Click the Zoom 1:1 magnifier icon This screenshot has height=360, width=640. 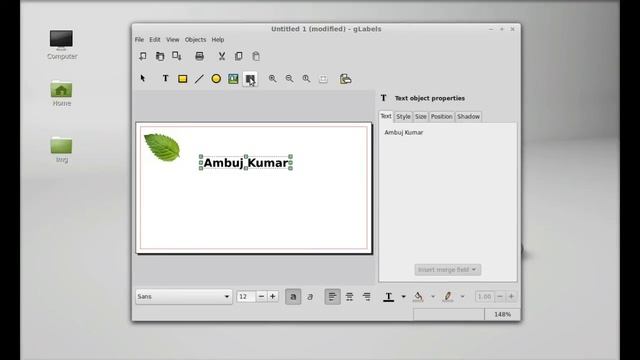(306, 79)
